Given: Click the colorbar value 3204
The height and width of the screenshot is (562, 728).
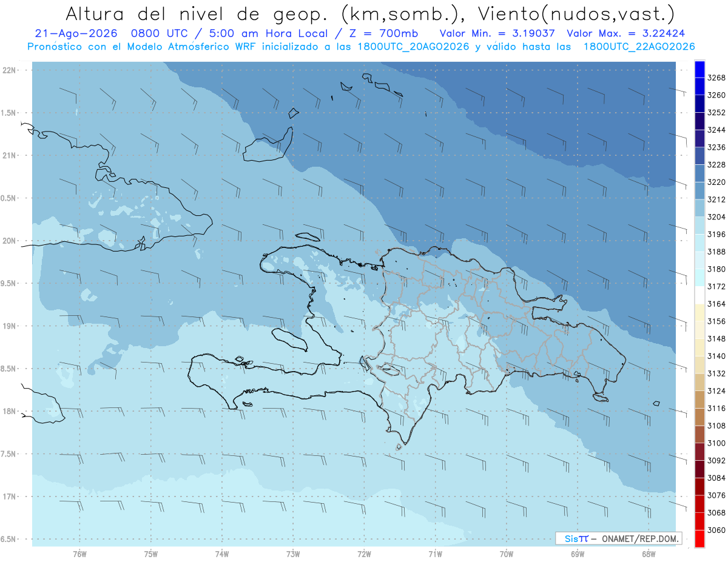Looking at the screenshot, I should 716,216.
